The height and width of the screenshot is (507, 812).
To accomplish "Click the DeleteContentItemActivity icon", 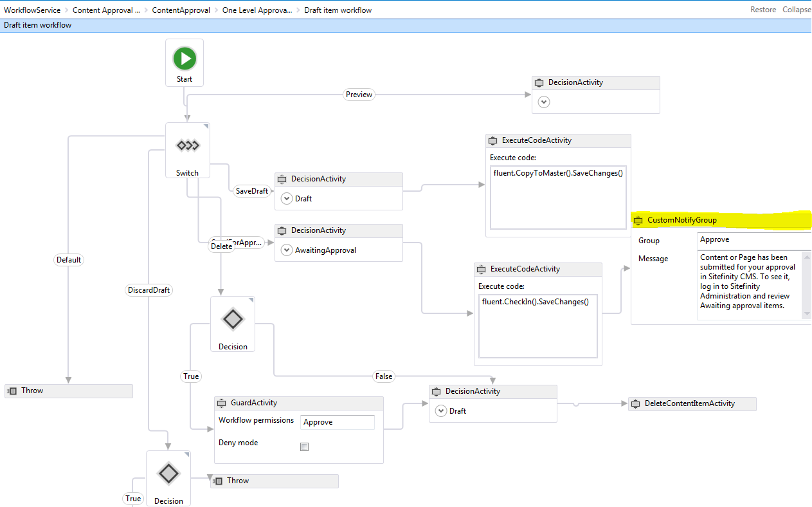I will (635, 404).
